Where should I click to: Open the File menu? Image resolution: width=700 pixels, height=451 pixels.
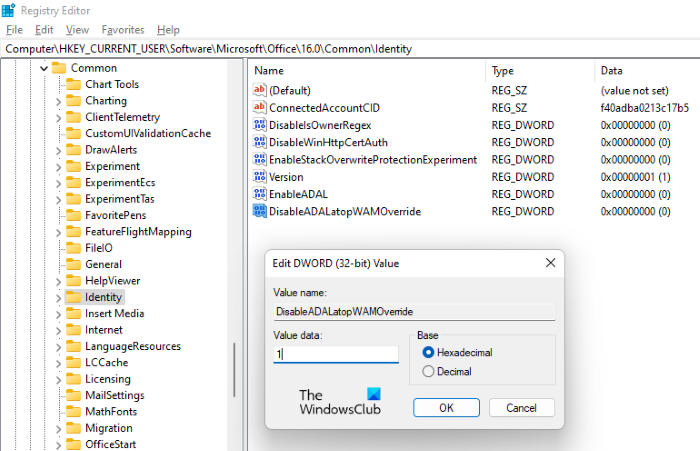click(14, 30)
